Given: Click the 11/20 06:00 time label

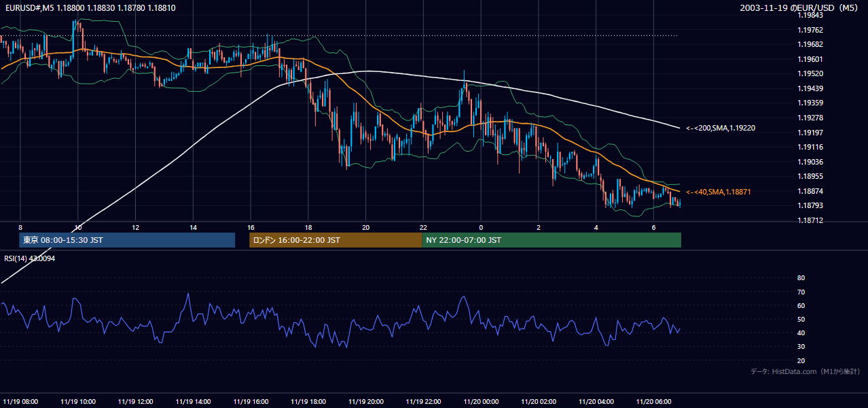Looking at the screenshot, I should [x=654, y=401].
